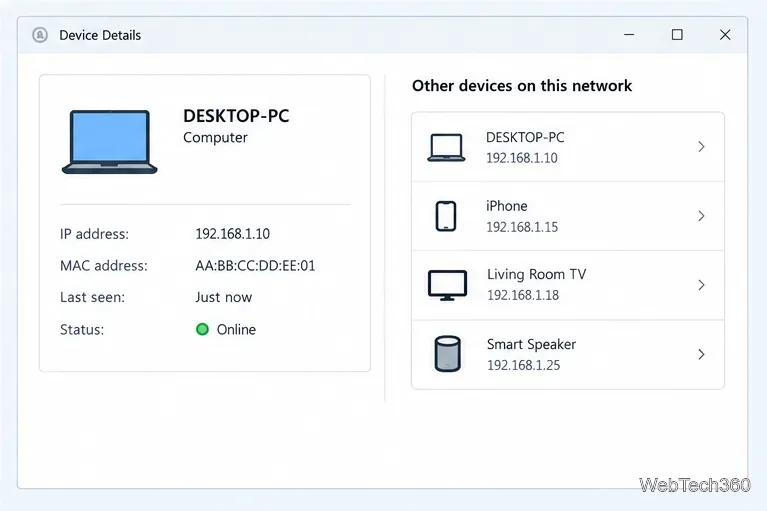
Task: Click IP 192.168.1.18 under Living Room TV
Action: coord(523,295)
